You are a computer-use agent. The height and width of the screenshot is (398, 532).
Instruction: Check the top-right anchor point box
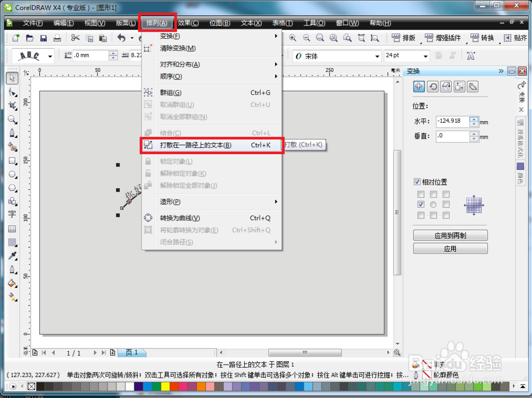tap(446, 194)
